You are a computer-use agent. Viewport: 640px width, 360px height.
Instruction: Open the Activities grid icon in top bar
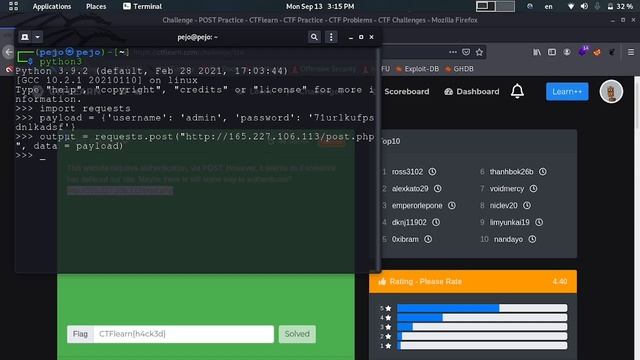(x=13, y=6)
